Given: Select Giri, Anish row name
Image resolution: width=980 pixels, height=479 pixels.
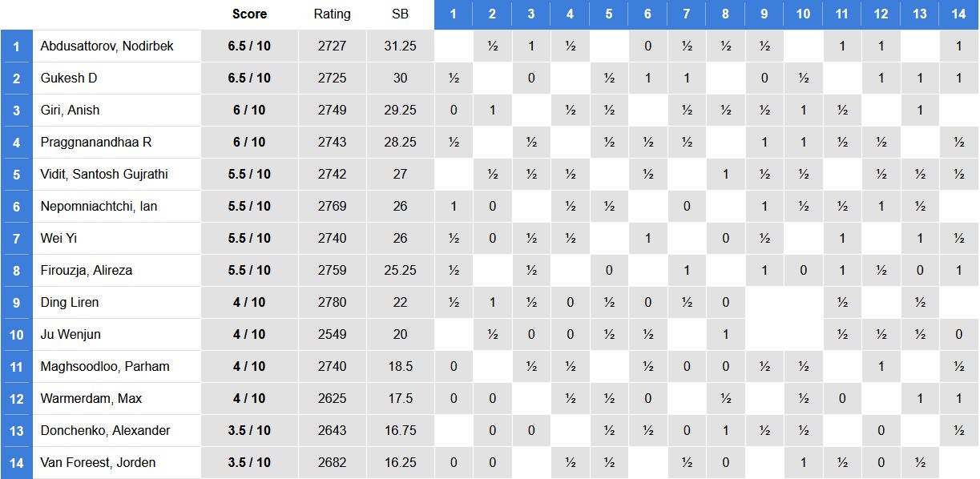Looking at the screenshot, I should [70, 110].
